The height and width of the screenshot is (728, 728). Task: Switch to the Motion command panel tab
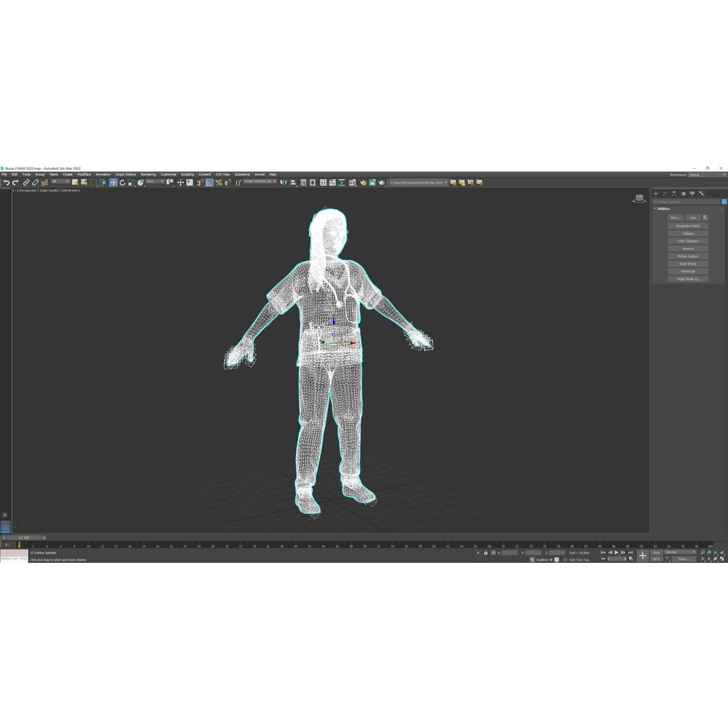[x=683, y=193]
